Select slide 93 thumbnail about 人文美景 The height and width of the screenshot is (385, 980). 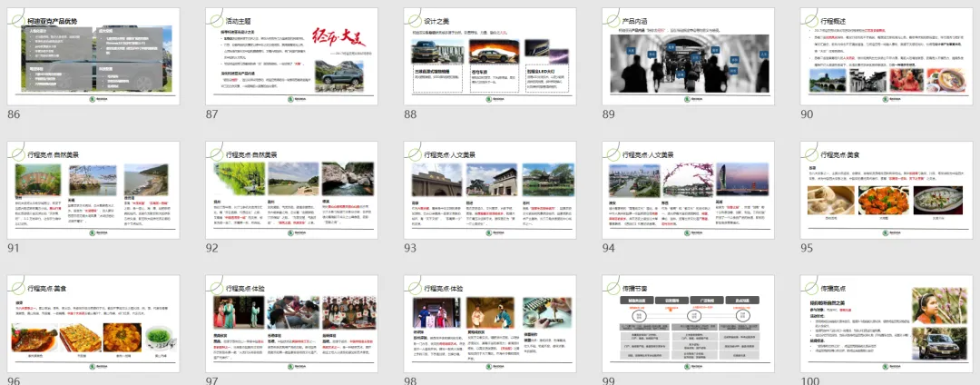pos(490,190)
